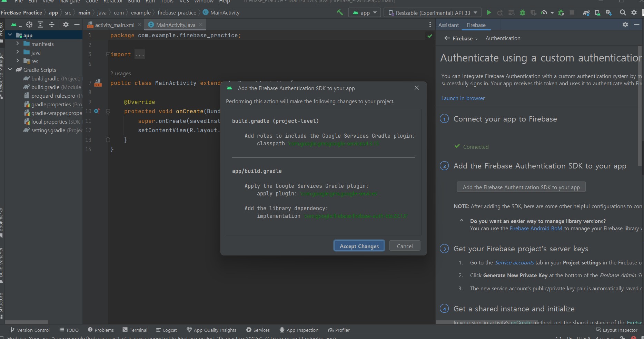The width and height of the screenshot is (644, 339).
Task: Select gradle.properties file in tree
Action: point(53,104)
